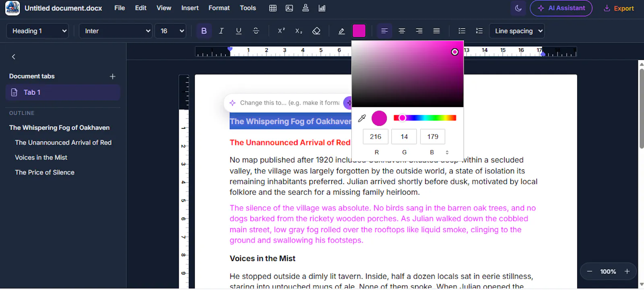The image size is (644, 290).
Task: Click the right indent marker on the ruler
Action: coord(543,53)
